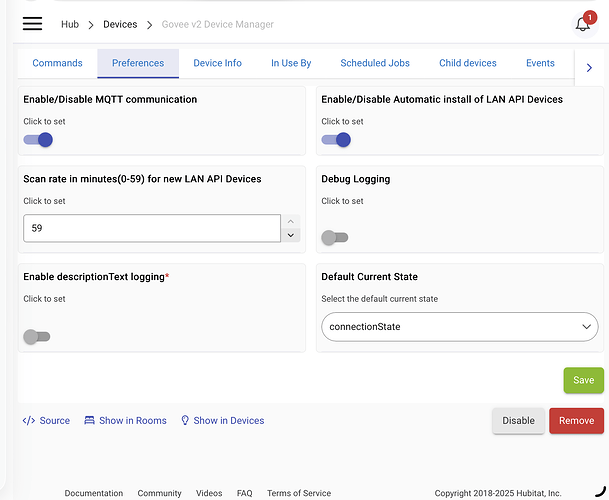Click the Show in Devices lightbulb icon
The height and width of the screenshot is (500, 609).
click(x=185, y=421)
